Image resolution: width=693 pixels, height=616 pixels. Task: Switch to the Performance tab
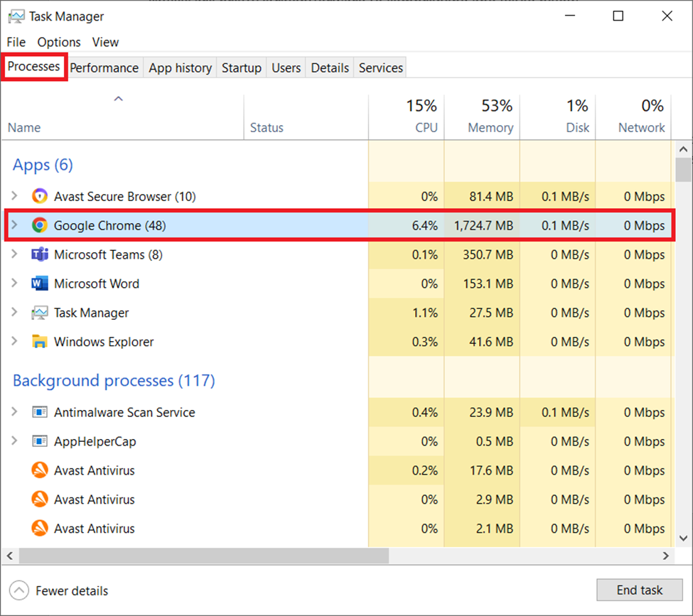104,67
